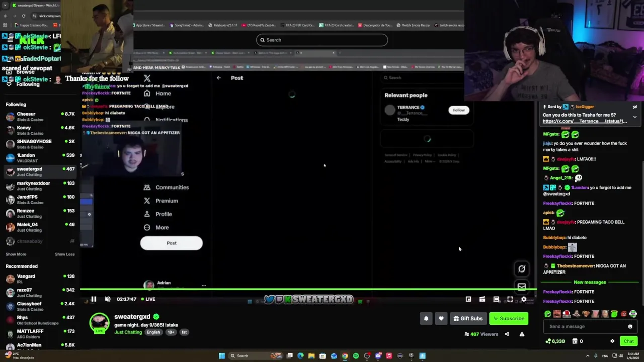Open JaredFPS channel in sidebar
This screenshot has width=644, height=362.
pyautogui.click(x=39, y=200)
